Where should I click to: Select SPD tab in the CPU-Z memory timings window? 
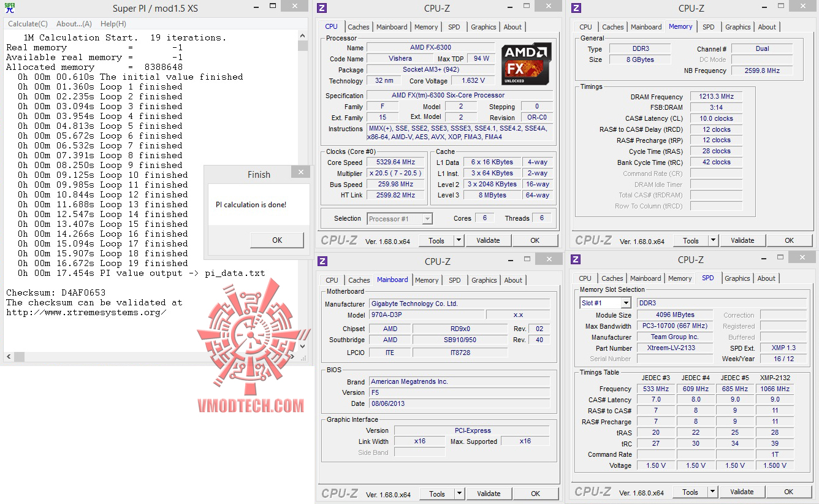[x=709, y=27]
